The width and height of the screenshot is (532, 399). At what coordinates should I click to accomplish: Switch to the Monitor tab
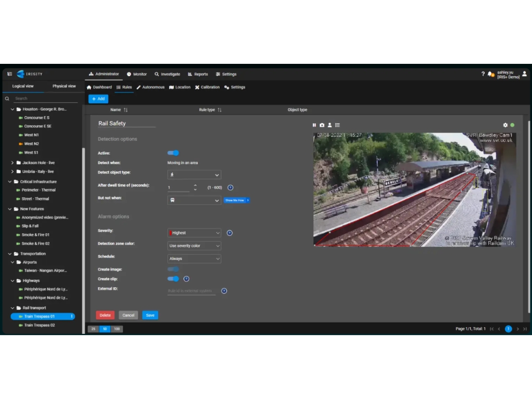137,74
